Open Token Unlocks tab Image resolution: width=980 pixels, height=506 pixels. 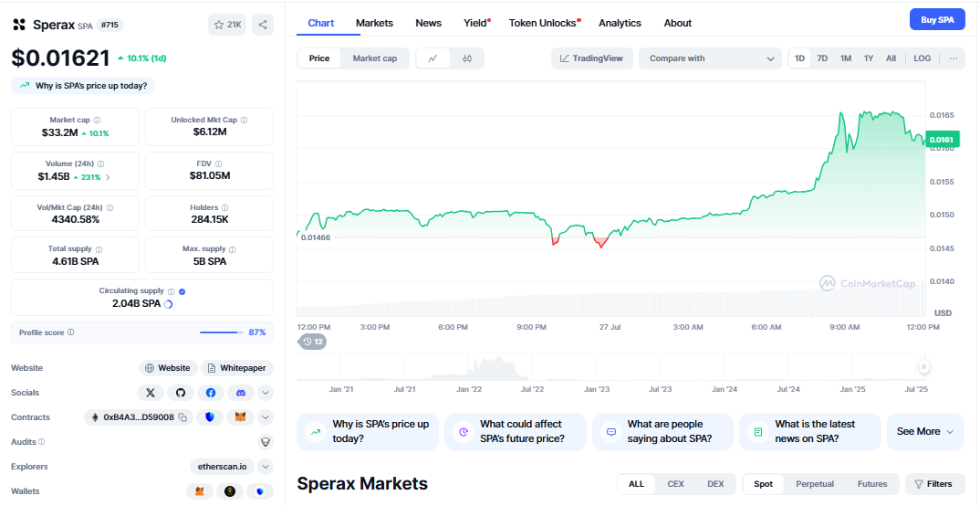tap(543, 23)
